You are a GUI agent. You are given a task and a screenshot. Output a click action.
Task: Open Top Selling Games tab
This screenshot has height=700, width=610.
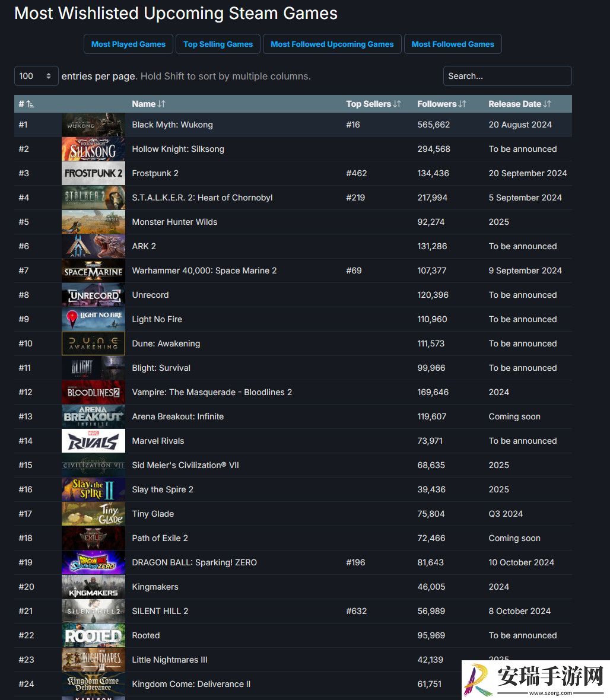tap(218, 44)
